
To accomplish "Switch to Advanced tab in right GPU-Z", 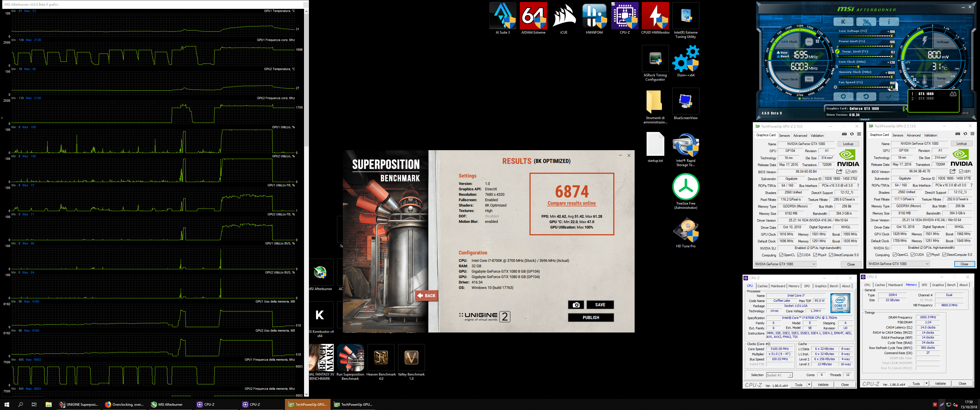I will tap(913, 135).
